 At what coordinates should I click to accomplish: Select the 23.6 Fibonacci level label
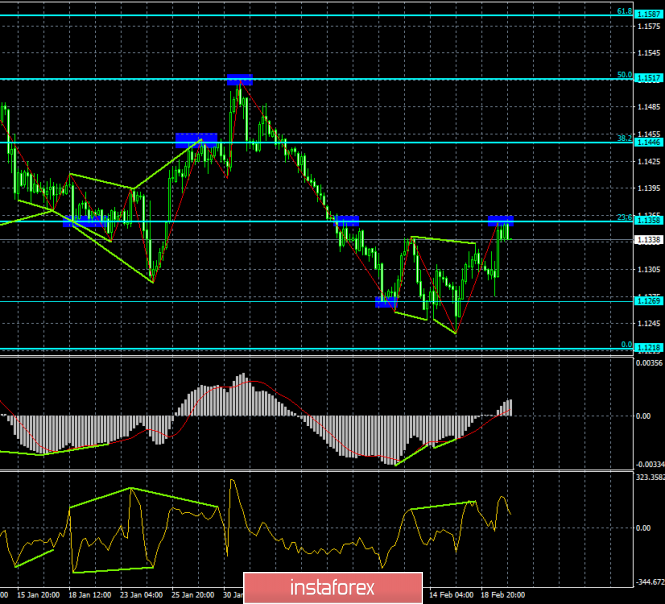click(624, 218)
